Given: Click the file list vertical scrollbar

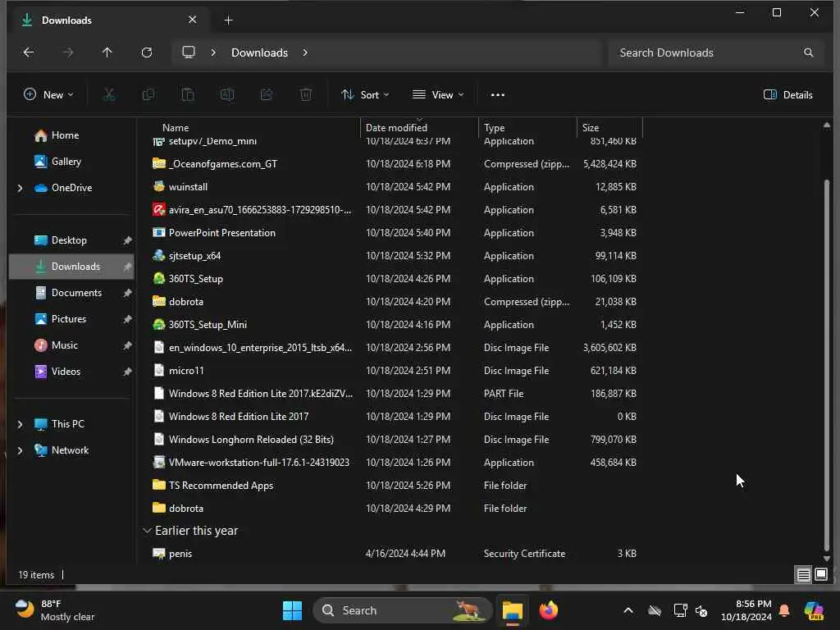Looking at the screenshot, I should pos(826,364).
